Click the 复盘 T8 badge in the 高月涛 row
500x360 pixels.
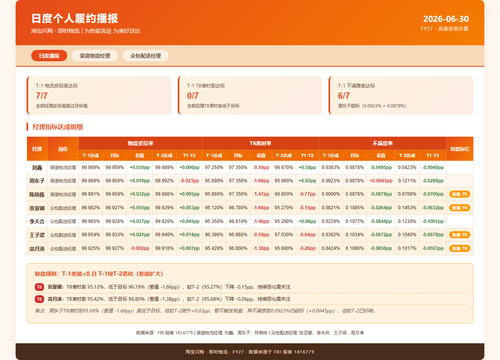(x=460, y=248)
